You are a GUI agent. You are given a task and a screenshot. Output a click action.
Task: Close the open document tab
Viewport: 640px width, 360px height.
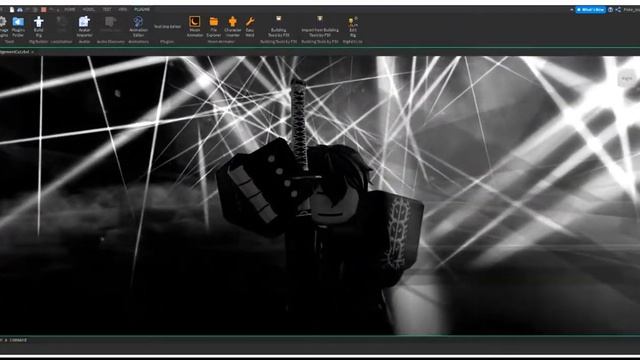point(33,52)
